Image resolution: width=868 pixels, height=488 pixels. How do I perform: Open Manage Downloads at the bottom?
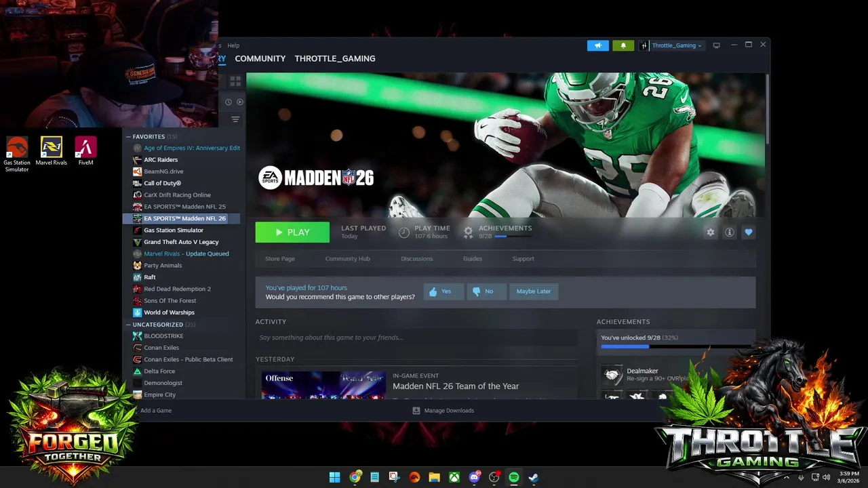443,411
